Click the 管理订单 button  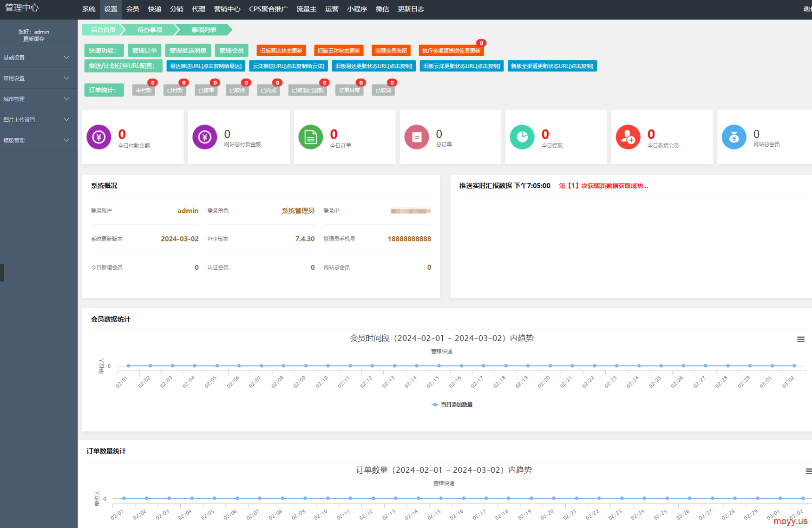(x=144, y=51)
